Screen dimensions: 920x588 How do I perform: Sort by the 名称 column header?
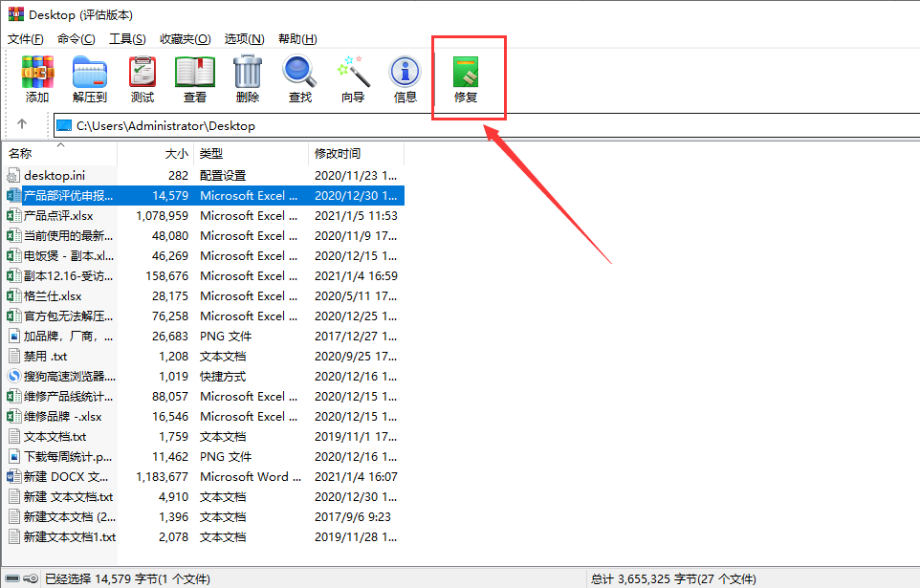tap(60, 154)
